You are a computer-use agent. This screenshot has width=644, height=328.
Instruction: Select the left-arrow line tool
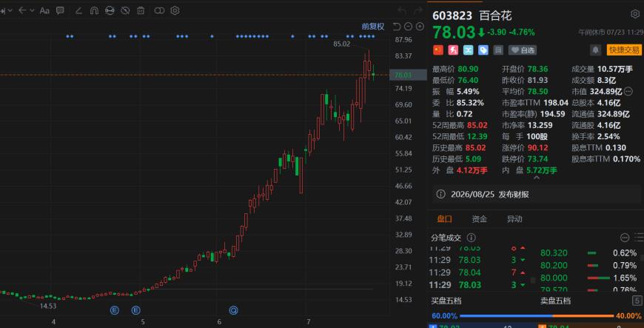pos(23,10)
